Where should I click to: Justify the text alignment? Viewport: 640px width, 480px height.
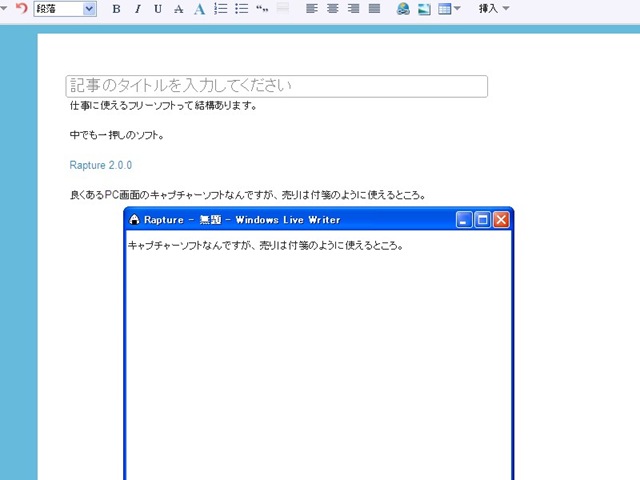coord(374,9)
